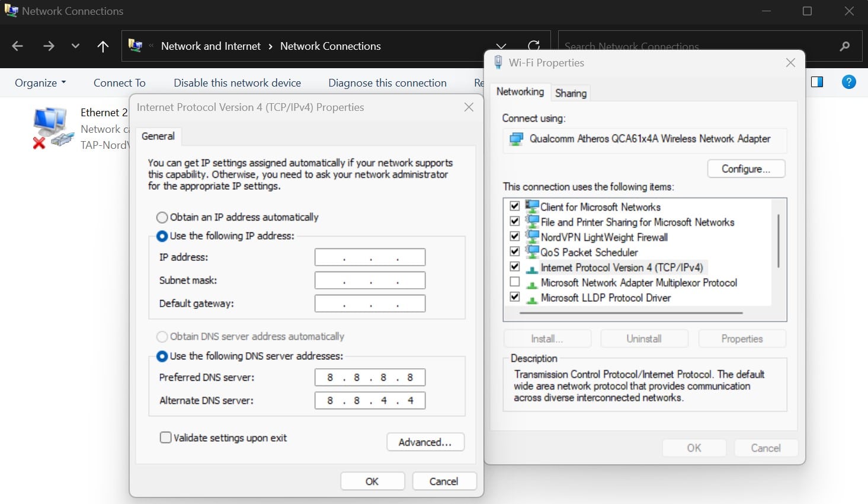Viewport: 868px width, 504px height.
Task: Enable Microsoft Network Adapter Multiplexor Protocol
Action: click(514, 282)
